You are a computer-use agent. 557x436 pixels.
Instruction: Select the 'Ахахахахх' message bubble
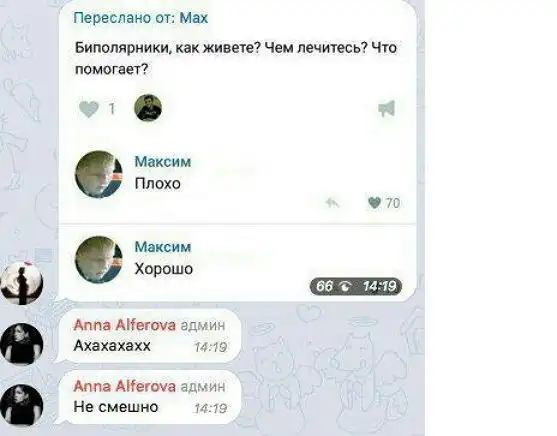pos(149,336)
